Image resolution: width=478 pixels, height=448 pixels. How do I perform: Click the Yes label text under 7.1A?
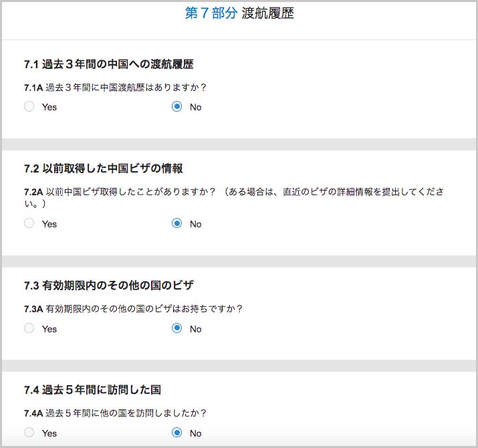(49, 107)
